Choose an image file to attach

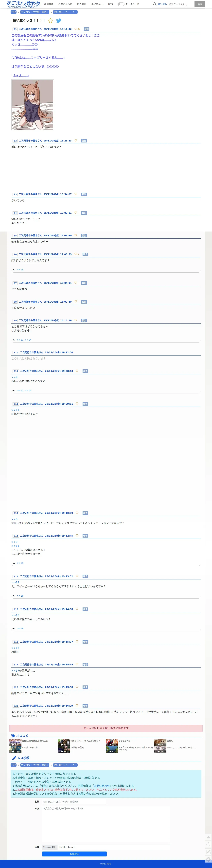point(50,847)
